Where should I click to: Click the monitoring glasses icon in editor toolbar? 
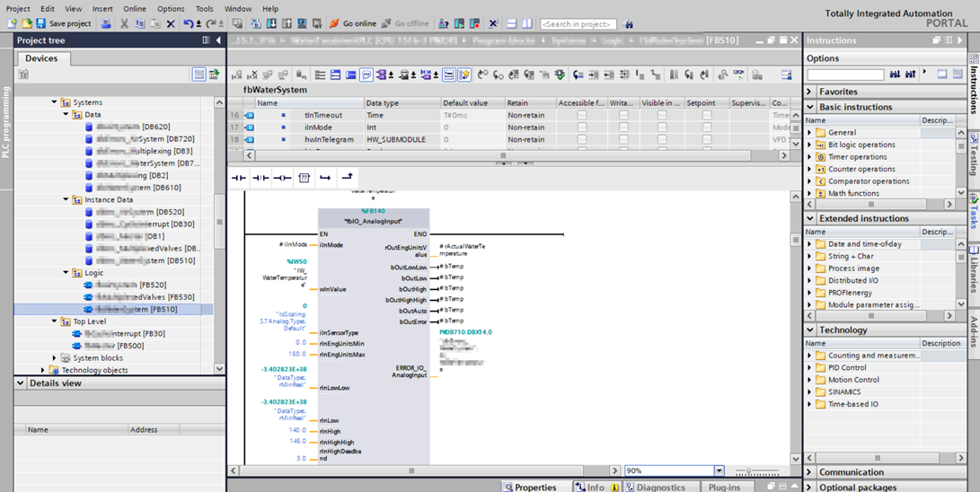tap(739, 75)
